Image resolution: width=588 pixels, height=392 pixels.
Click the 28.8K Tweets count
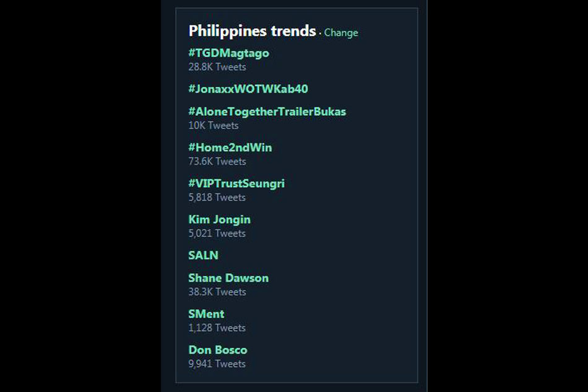pyautogui.click(x=217, y=67)
